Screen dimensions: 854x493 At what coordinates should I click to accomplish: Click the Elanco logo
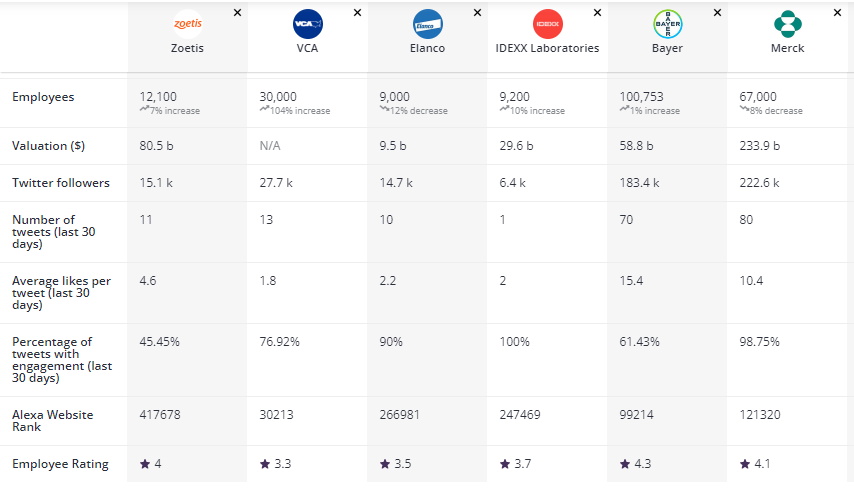click(428, 24)
